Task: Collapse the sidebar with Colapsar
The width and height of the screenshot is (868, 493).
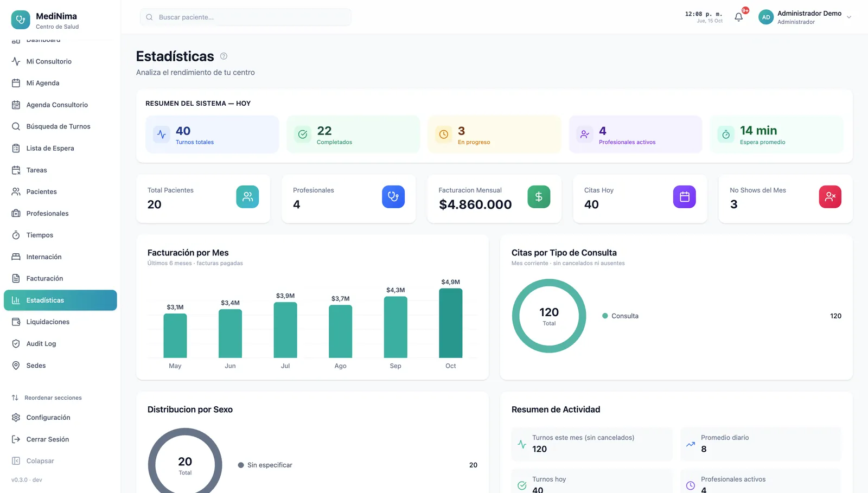Action: (x=60, y=461)
